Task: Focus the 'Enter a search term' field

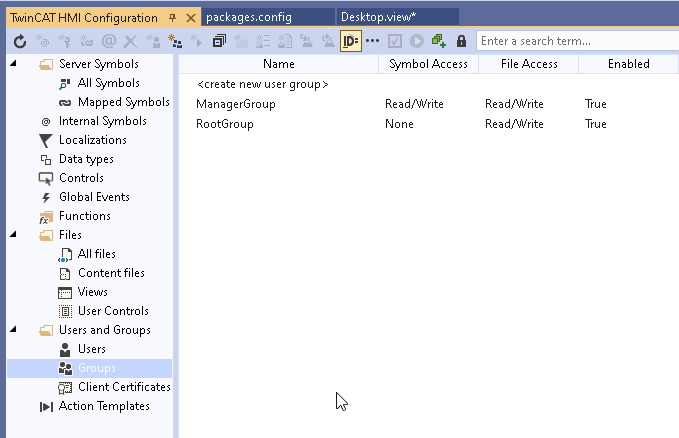Action: coord(578,41)
